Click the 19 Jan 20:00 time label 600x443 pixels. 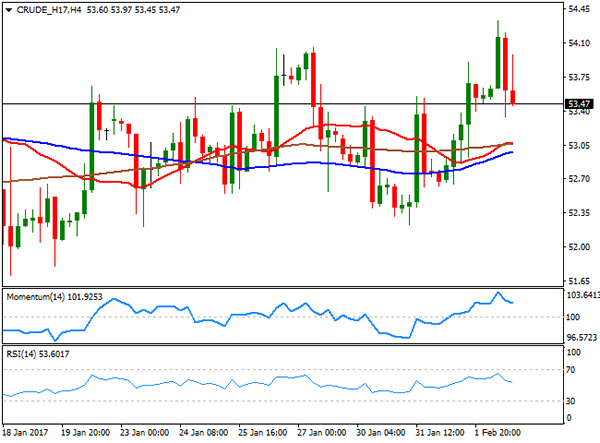(x=85, y=433)
